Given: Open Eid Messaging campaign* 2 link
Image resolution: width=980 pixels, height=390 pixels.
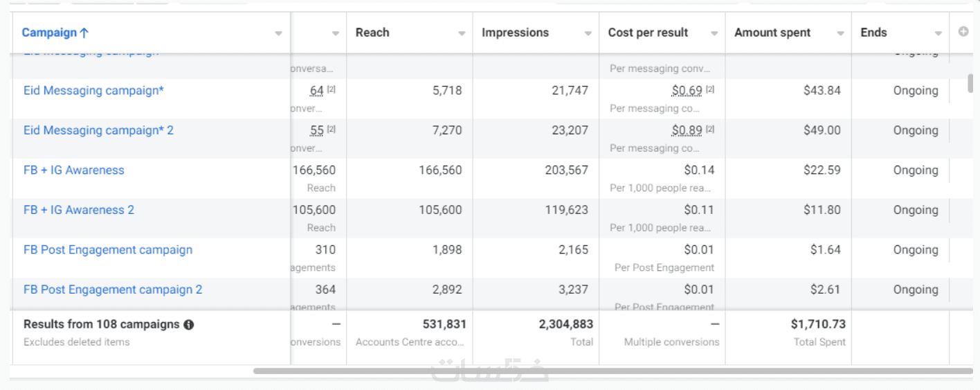Looking at the screenshot, I should [x=98, y=130].
